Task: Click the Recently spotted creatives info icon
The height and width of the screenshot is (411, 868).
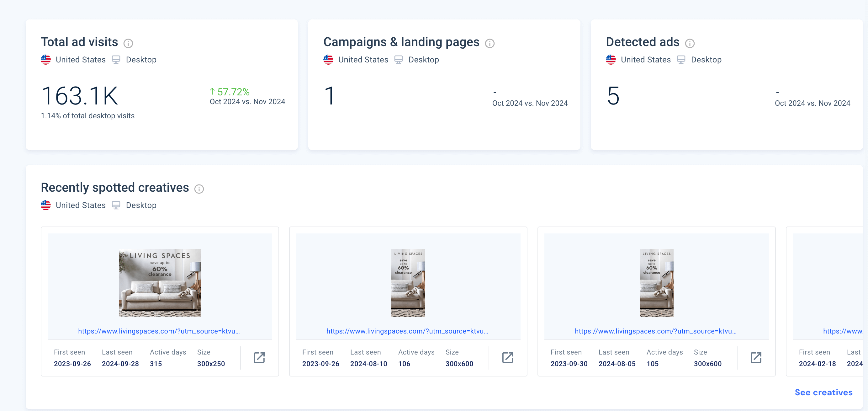Action: point(199,189)
